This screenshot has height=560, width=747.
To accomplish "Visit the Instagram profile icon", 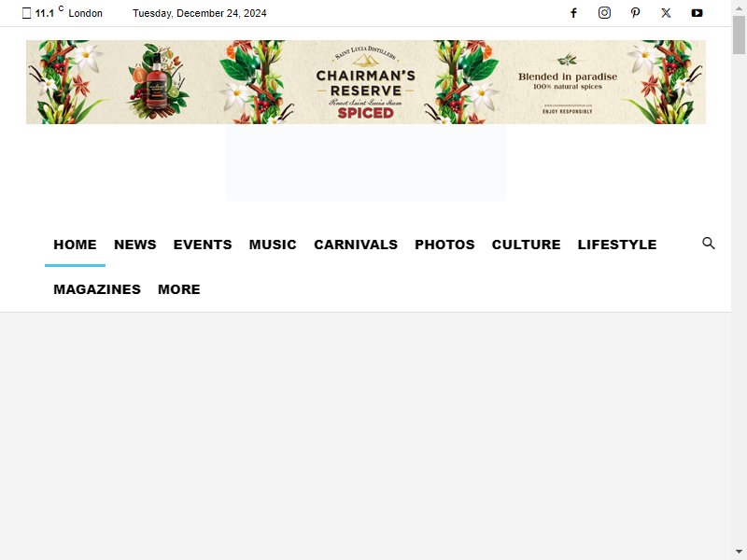I will (604, 13).
